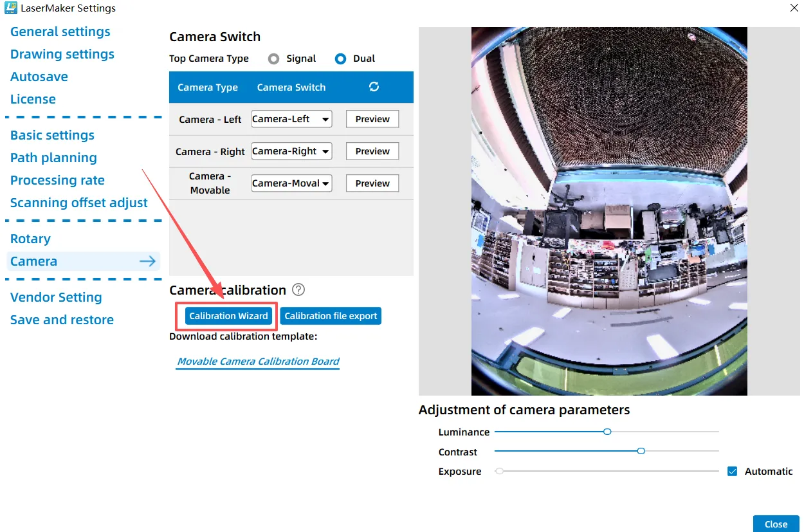Expand the Camera-Right dropdown
The image size is (804, 532).
point(291,151)
